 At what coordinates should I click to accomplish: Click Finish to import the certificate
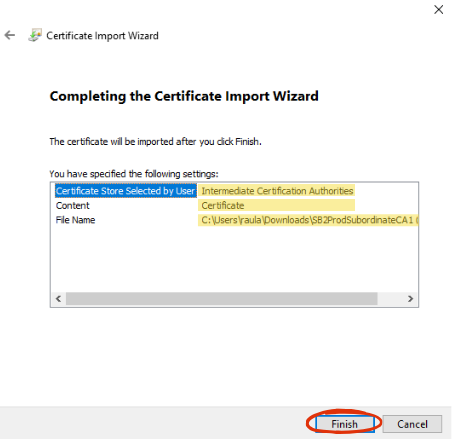click(345, 424)
